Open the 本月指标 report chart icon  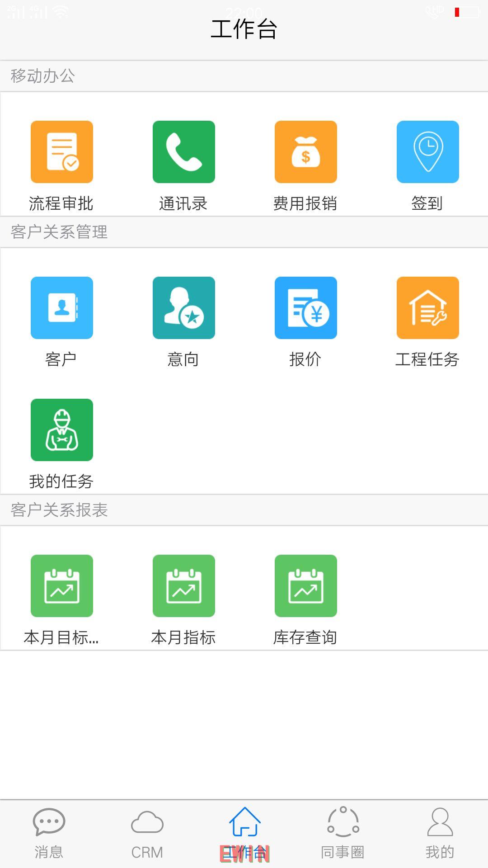coord(184,586)
